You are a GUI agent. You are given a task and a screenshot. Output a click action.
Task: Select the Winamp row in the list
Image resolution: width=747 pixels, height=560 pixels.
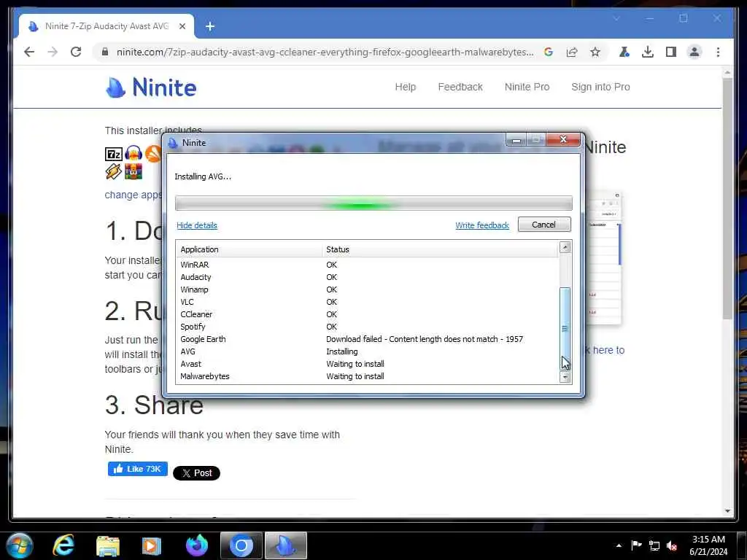367,289
